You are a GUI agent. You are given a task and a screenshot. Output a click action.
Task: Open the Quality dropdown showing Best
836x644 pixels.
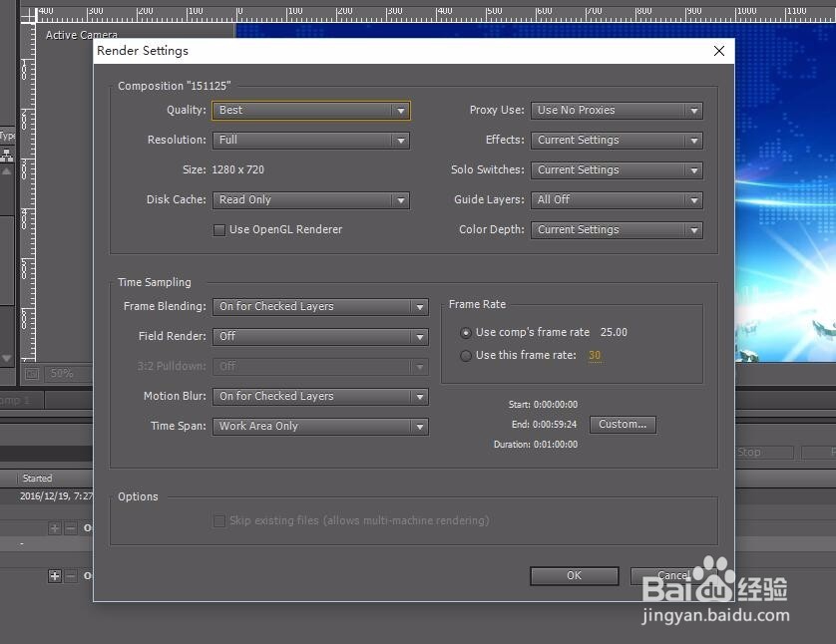[311, 111]
